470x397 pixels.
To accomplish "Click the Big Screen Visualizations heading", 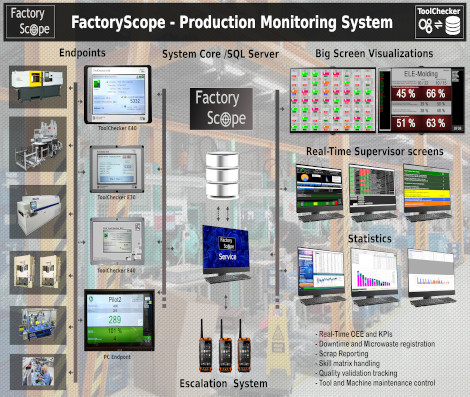I will coord(374,53).
